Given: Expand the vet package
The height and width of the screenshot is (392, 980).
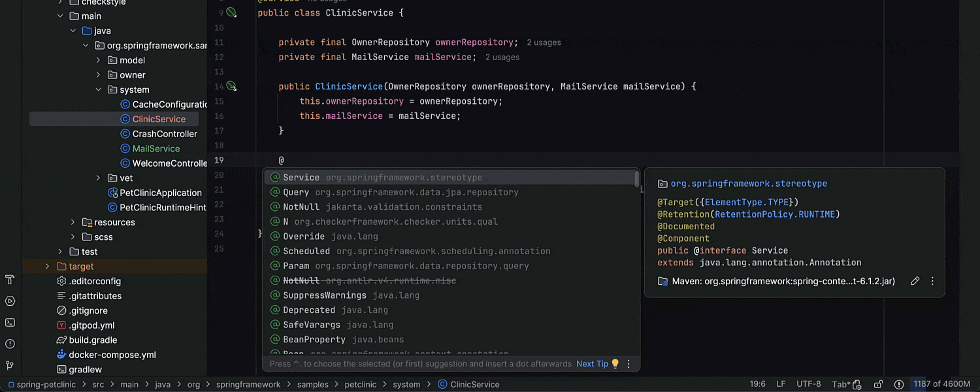Looking at the screenshot, I should click(98, 178).
